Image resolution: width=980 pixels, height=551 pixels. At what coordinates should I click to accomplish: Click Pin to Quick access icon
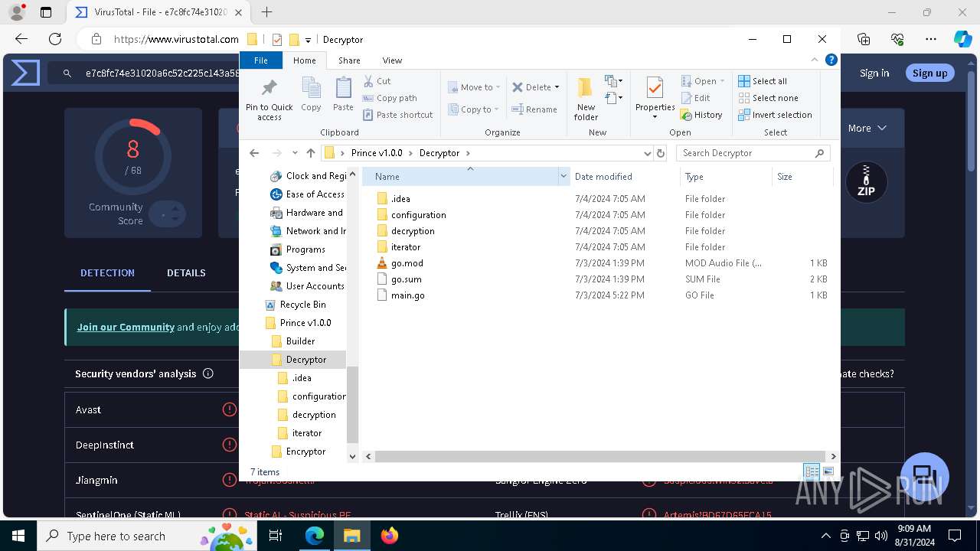(x=269, y=99)
